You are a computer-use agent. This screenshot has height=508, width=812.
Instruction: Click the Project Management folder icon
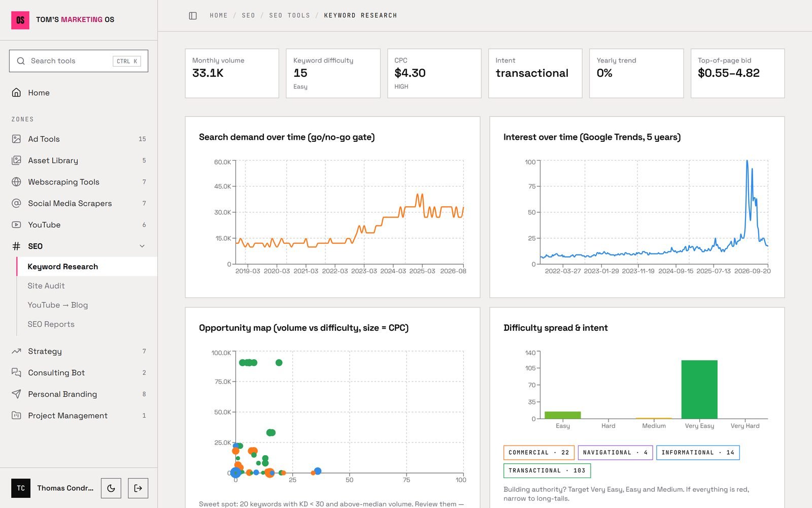(x=16, y=416)
